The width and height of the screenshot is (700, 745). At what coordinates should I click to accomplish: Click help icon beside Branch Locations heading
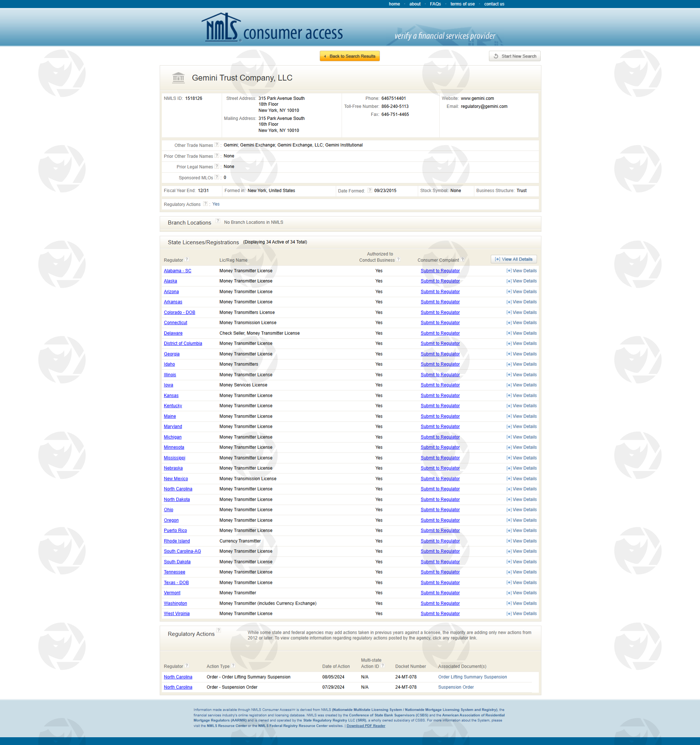pyautogui.click(x=218, y=221)
